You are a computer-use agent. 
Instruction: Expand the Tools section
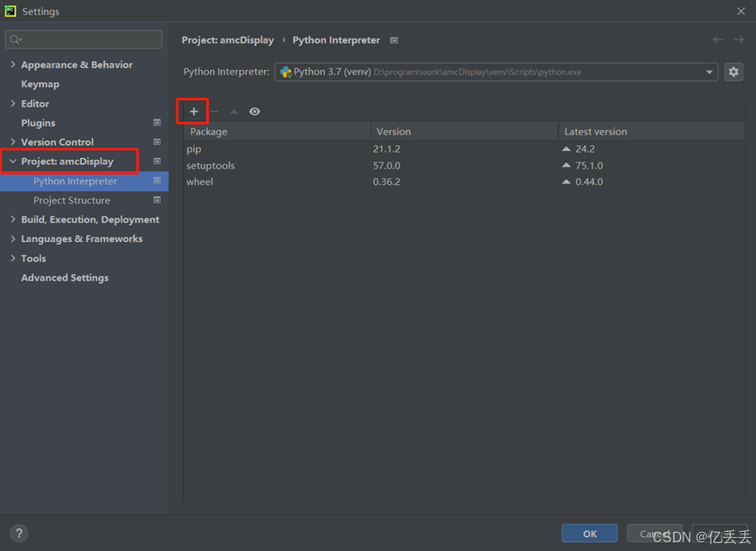pyautogui.click(x=13, y=258)
